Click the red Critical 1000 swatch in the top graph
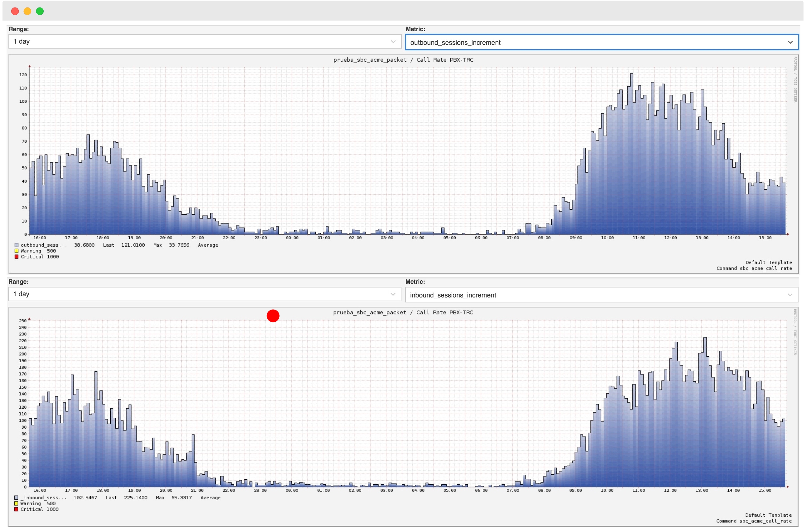 (x=16, y=257)
